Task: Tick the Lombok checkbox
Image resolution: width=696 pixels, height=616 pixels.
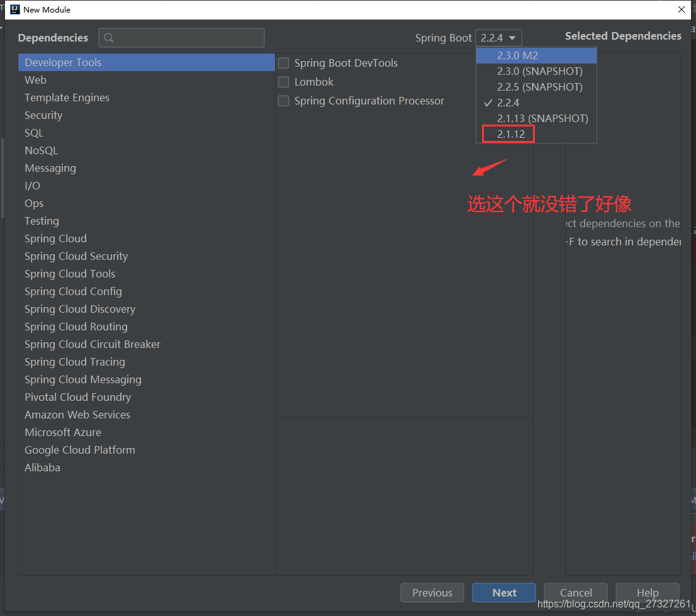Action: (283, 82)
